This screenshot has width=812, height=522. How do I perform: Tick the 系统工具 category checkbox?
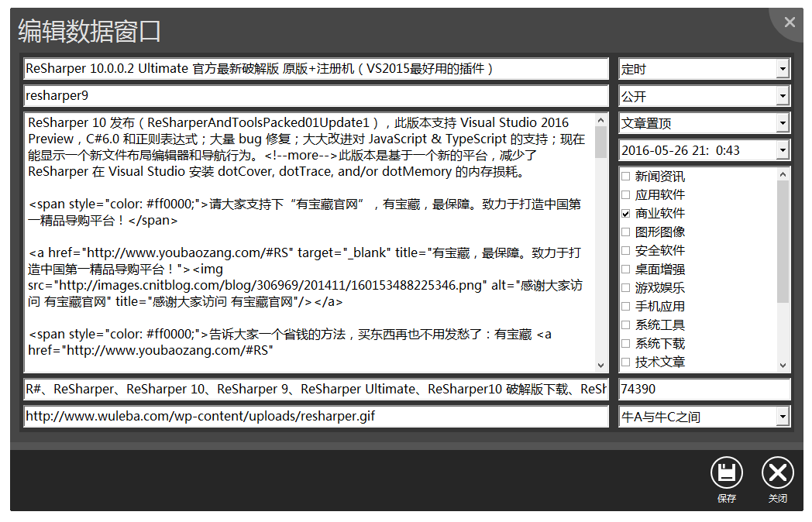[x=625, y=325]
